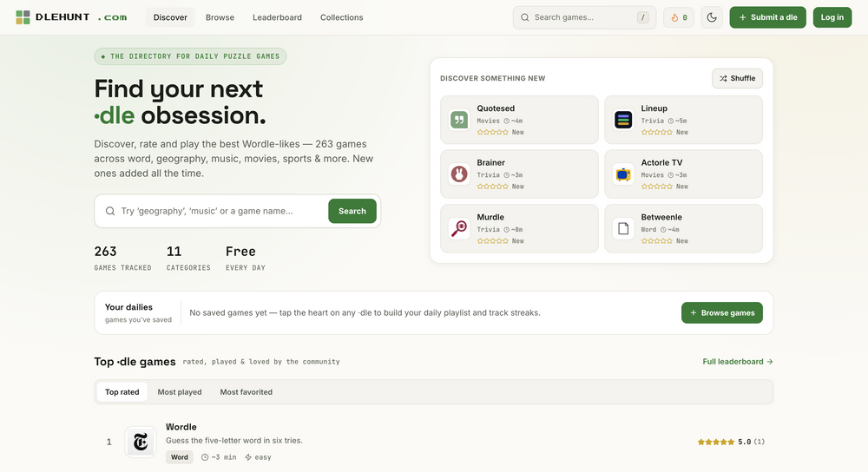The width and height of the screenshot is (868, 472).
Task: Open the Quotesed game icon
Action: click(x=459, y=120)
